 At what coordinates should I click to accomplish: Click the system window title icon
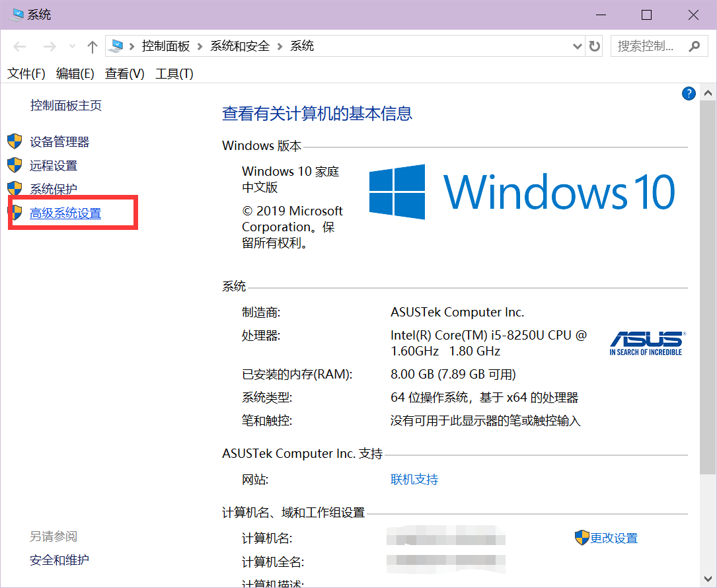point(18,15)
